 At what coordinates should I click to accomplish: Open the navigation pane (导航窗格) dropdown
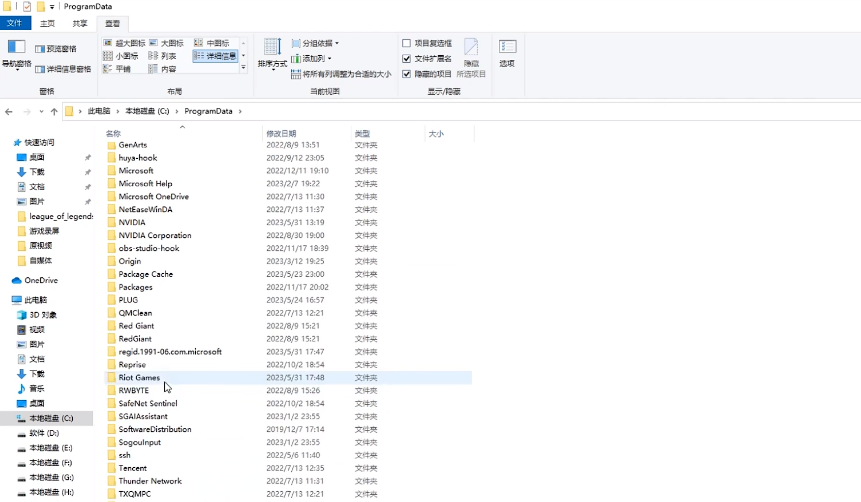(16, 56)
